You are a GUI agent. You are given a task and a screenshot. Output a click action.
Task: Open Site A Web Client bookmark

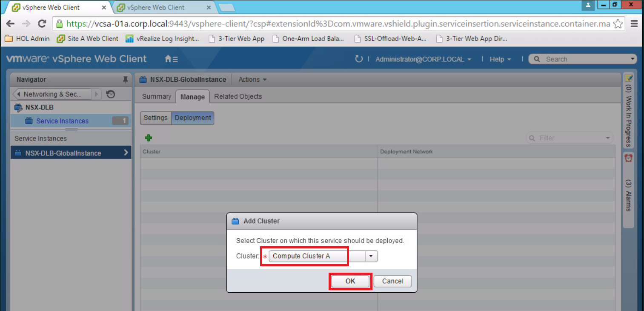88,38
